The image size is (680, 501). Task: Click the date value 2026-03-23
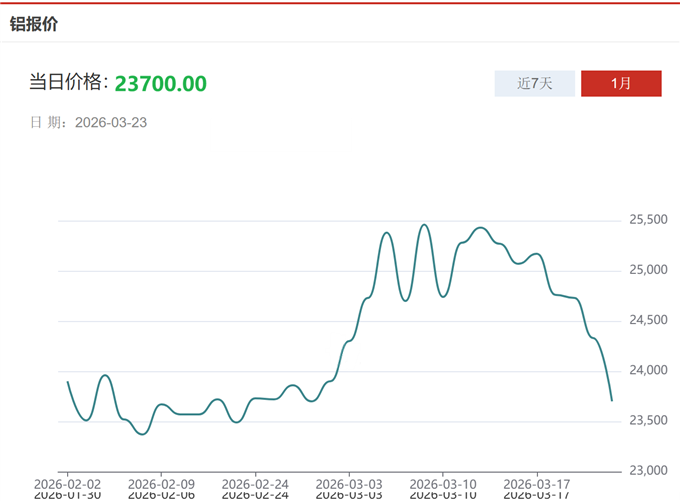point(111,123)
